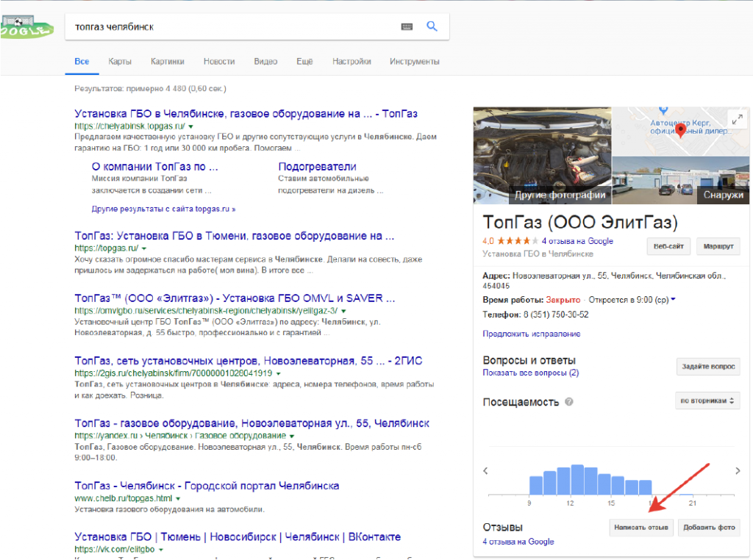Select the Все results tab
This screenshot has height=560, width=753.
pos(82,62)
